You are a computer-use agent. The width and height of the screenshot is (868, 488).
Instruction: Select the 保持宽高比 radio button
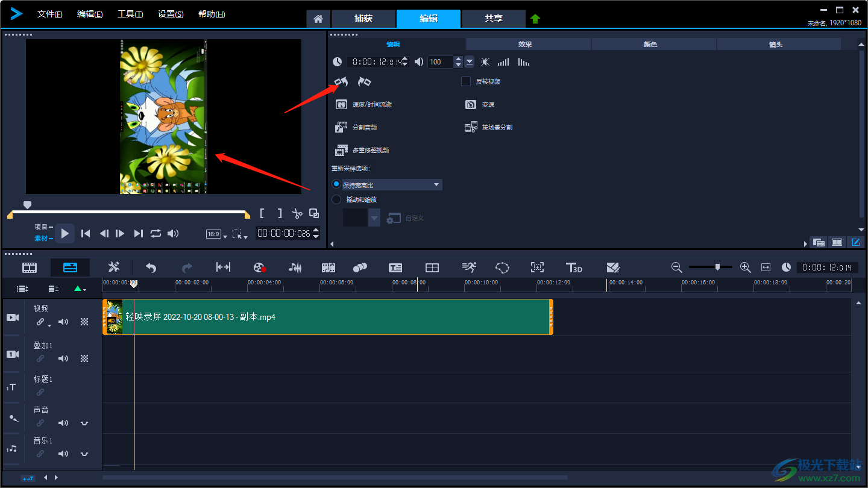(x=336, y=184)
